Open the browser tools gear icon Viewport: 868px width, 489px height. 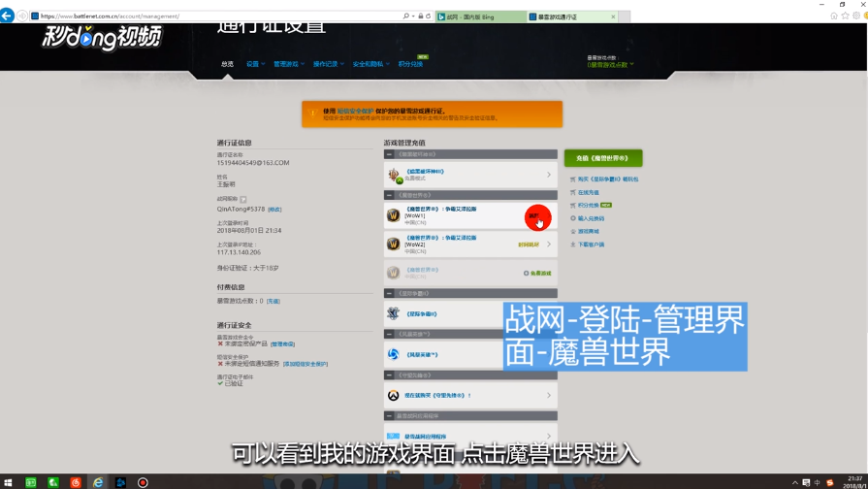pyautogui.click(x=856, y=16)
